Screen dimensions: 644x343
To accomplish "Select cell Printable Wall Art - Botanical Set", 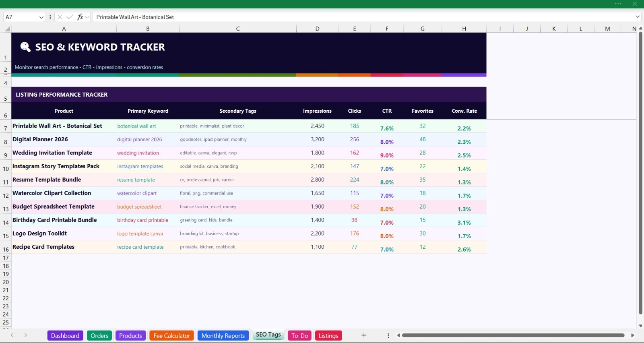I will 64,126.
